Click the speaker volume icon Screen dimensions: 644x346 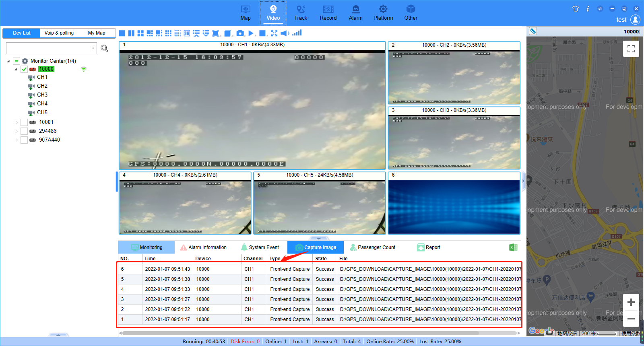tap(285, 33)
